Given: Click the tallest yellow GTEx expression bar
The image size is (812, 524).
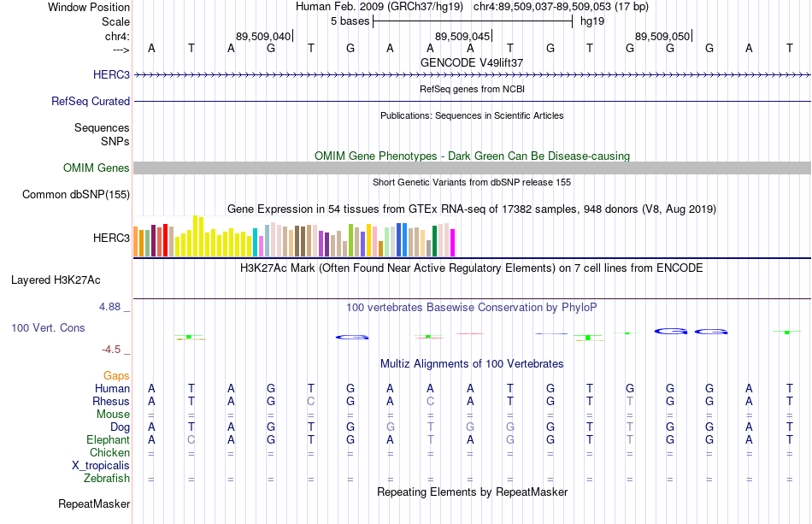Looking at the screenshot, I should click(x=195, y=236).
